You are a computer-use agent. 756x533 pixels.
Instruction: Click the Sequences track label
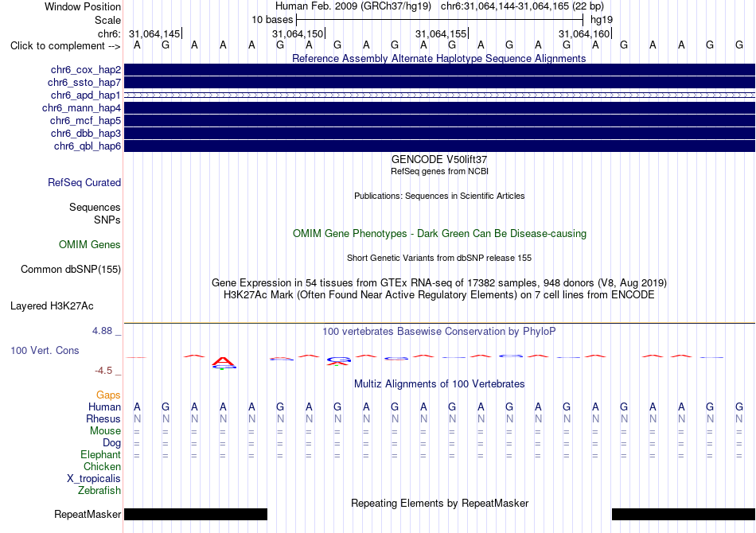coord(95,207)
